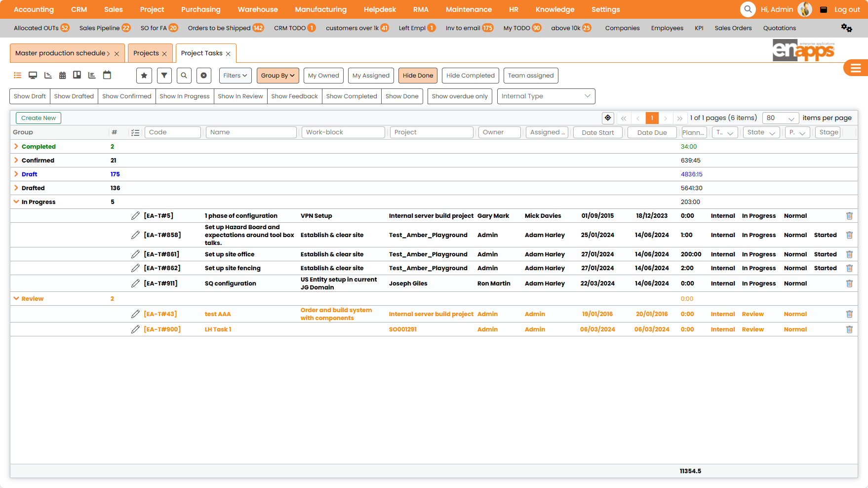Viewport: 868px width, 488px height.
Task: Click the Log out link
Action: [x=847, y=9]
